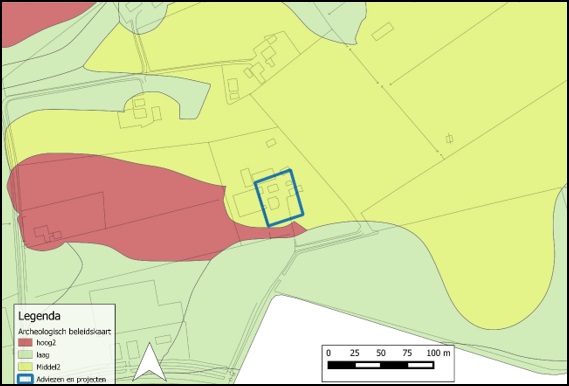Click the small parcel marker symbol in yellow field
569x386 pixels.
(449, 139)
